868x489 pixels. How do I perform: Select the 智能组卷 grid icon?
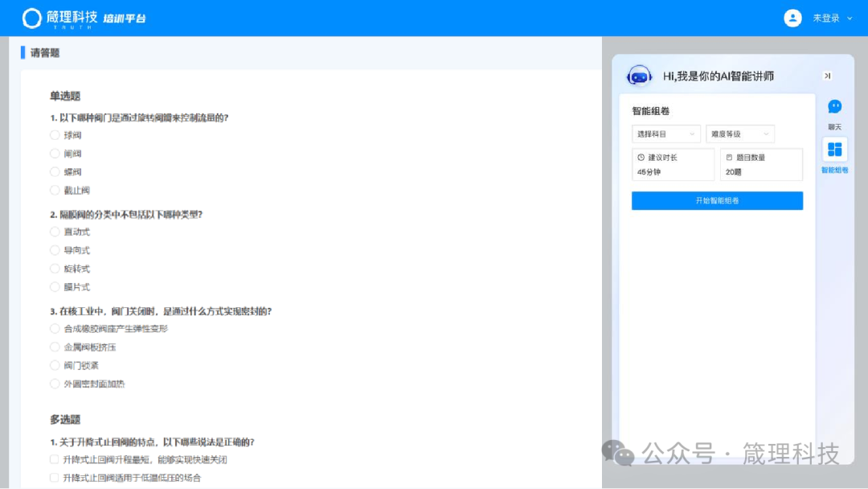834,150
